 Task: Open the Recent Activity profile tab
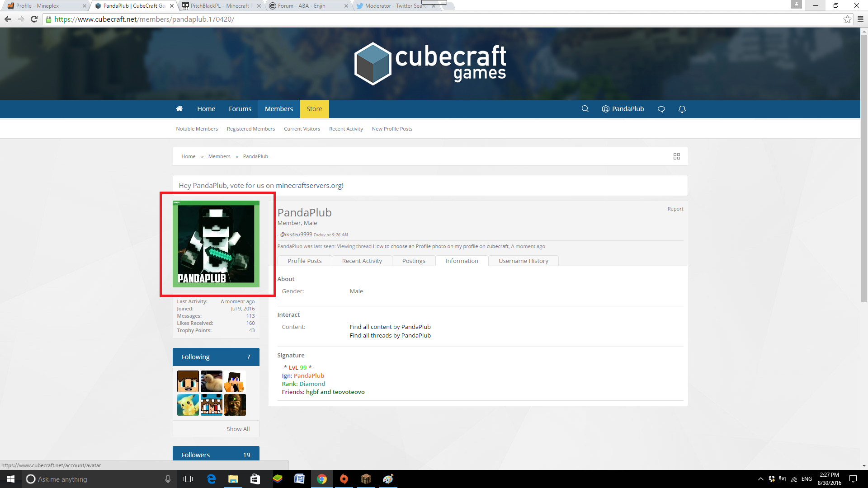point(362,261)
